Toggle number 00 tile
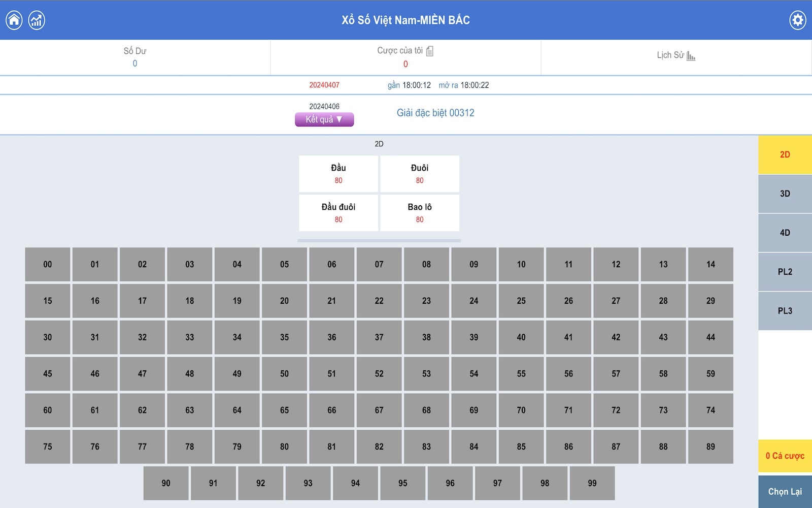 tap(48, 264)
